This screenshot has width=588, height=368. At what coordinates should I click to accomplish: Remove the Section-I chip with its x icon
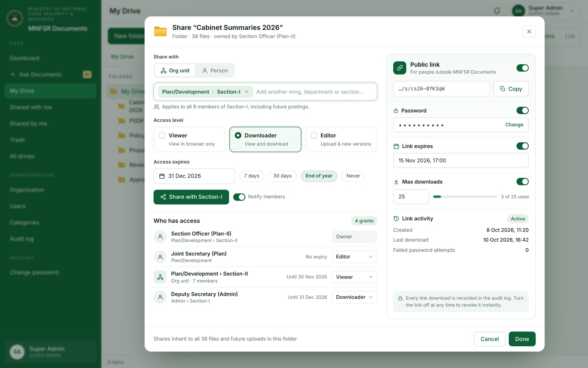click(x=247, y=92)
